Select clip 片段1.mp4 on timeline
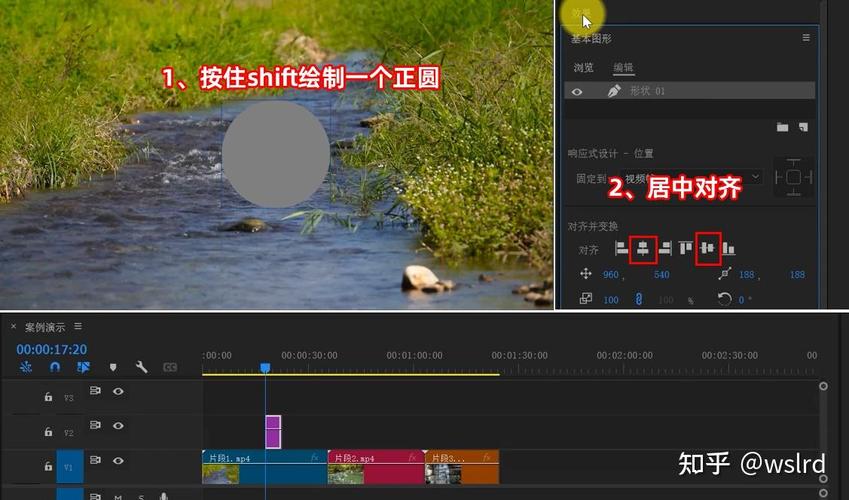849x500 pixels. click(265, 466)
